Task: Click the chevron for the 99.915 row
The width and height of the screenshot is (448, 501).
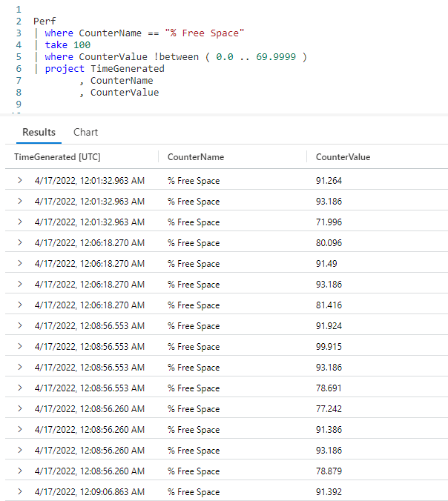Action: click(20, 346)
